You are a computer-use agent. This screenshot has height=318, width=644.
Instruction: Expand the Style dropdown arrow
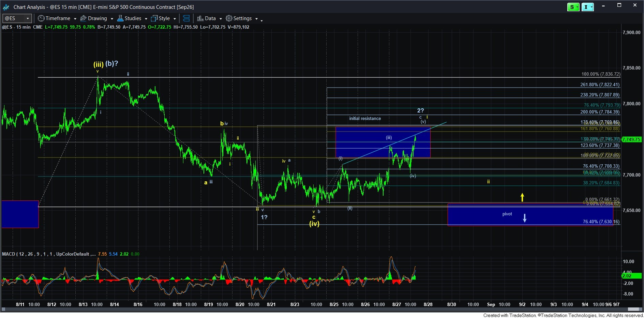[x=175, y=19]
